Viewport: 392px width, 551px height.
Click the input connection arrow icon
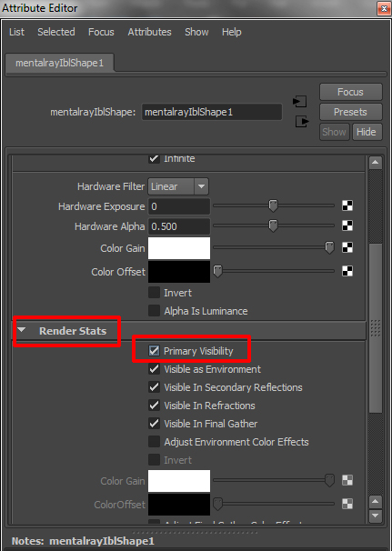pyautogui.click(x=299, y=102)
